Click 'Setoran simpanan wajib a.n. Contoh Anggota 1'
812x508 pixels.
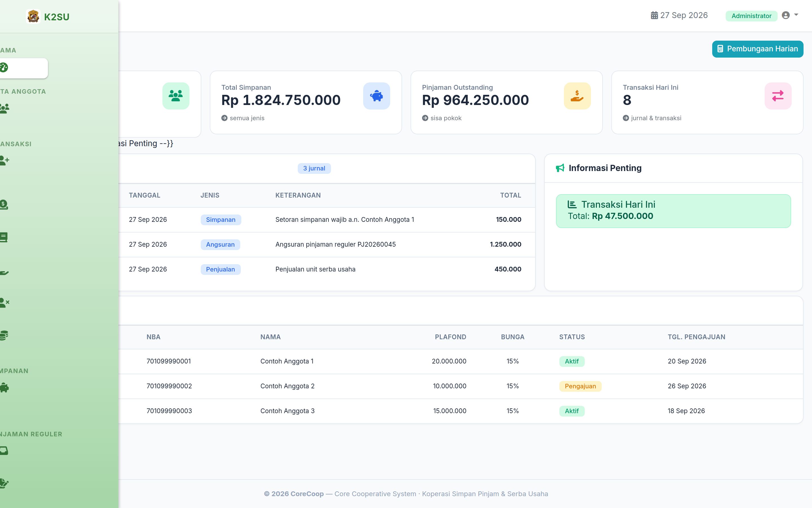click(345, 219)
